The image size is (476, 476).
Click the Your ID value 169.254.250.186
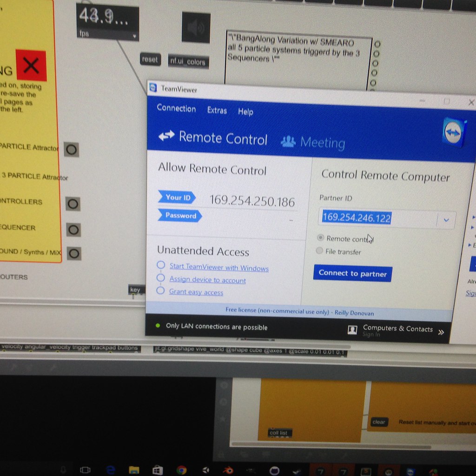pyautogui.click(x=252, y=200)
